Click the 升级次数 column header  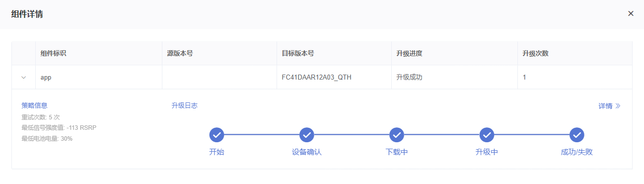(535, 53)
